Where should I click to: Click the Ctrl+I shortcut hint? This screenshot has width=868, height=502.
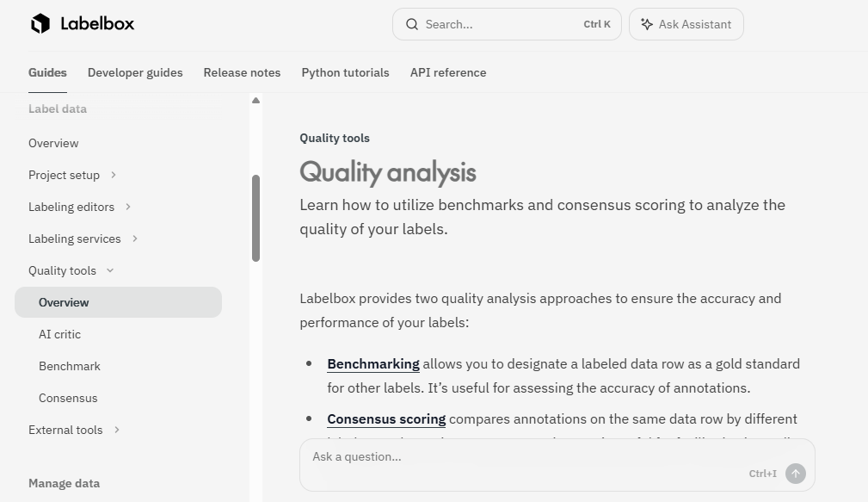pos(763,474)
